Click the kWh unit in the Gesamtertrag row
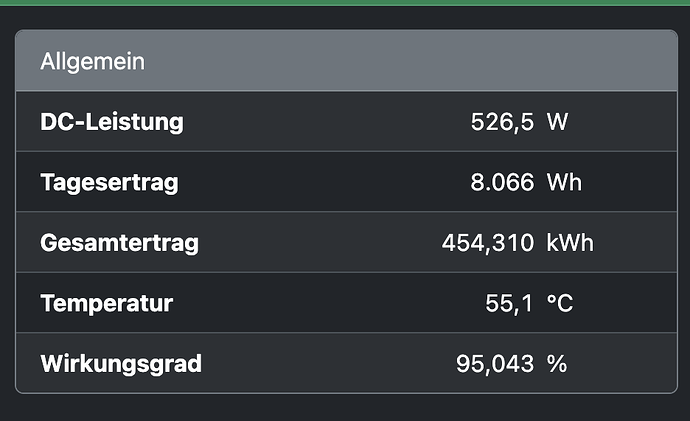Screen dimensions: 690x421 570,243
